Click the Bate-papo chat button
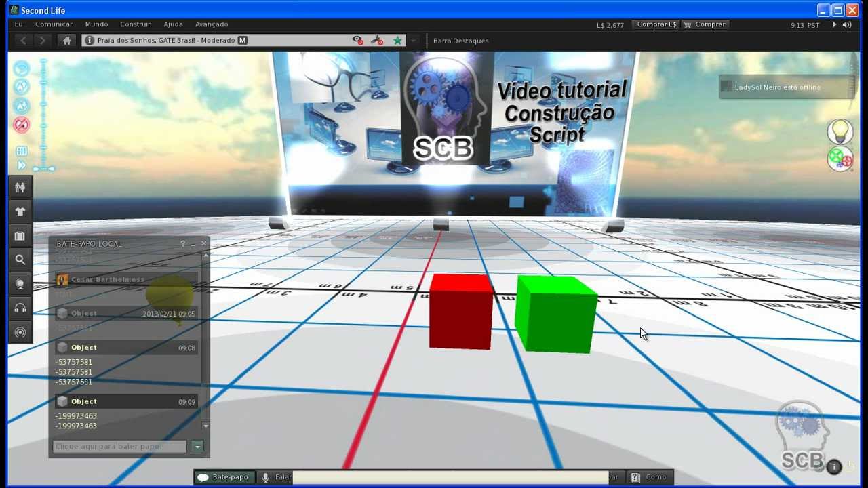 (x=224, y=477)
